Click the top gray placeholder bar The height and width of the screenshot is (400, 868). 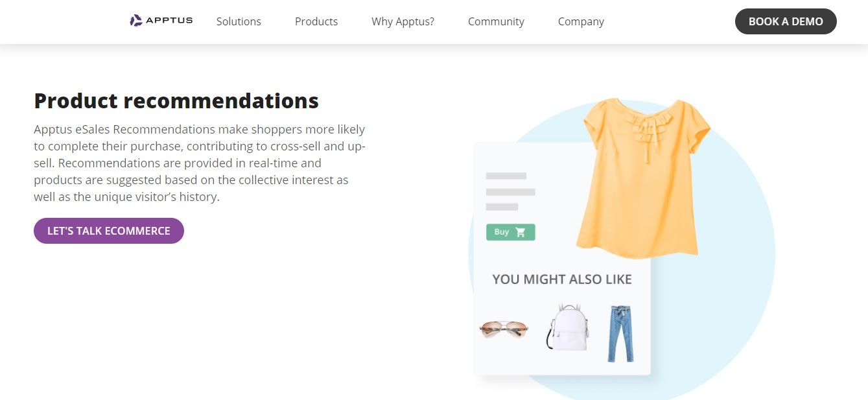pos(506,176)
